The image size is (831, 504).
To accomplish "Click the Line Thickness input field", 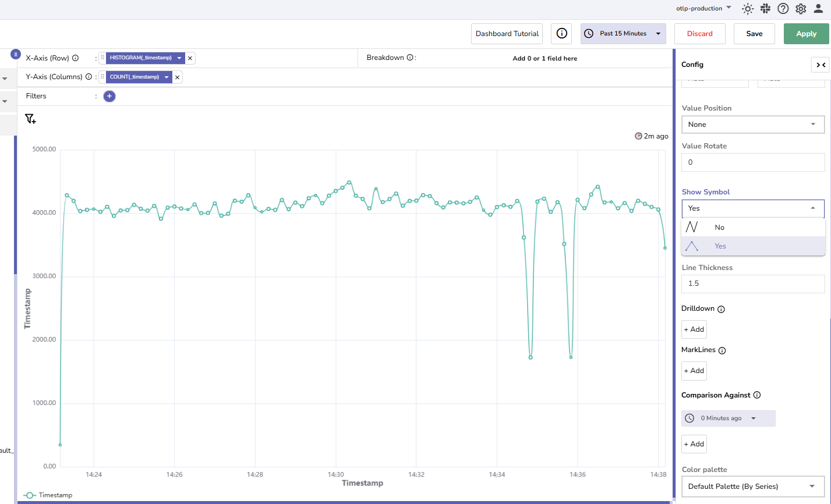I will coord(752,284).
